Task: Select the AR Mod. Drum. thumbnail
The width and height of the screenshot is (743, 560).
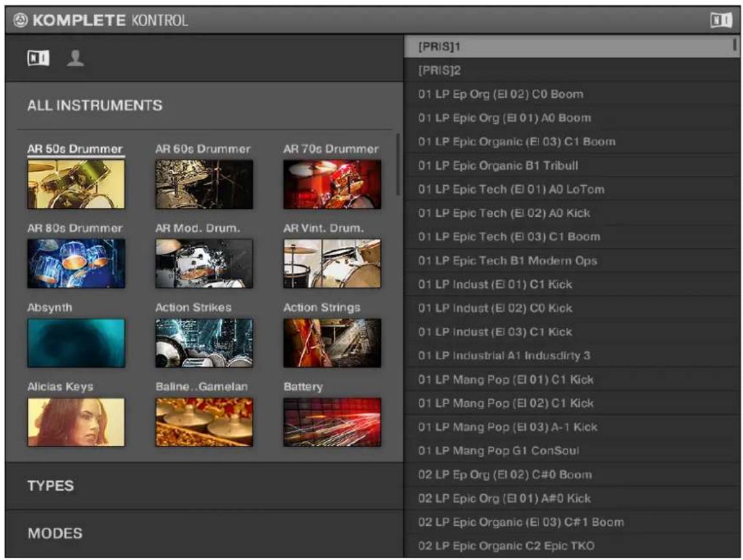Action: [x=204, y=263]
